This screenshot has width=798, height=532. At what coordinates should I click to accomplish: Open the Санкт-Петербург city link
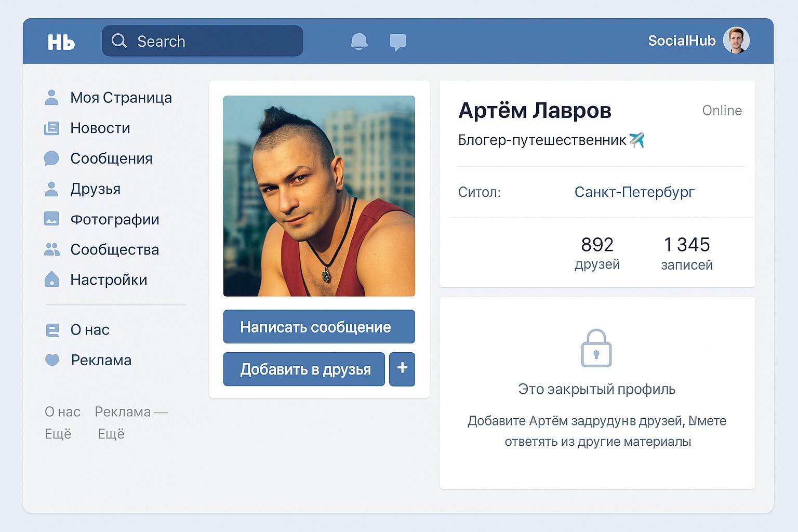pyautogui.click(x=634, y=192)
